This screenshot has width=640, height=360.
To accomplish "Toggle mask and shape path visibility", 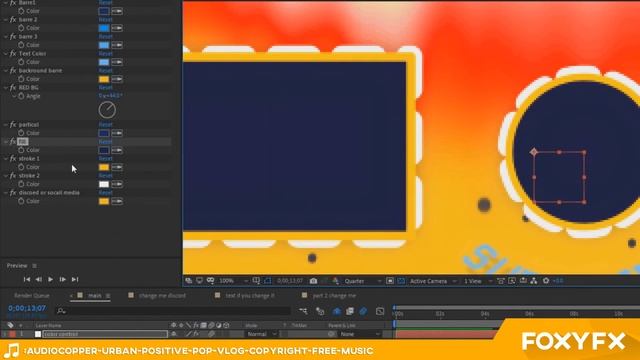I will click(267, 281).
